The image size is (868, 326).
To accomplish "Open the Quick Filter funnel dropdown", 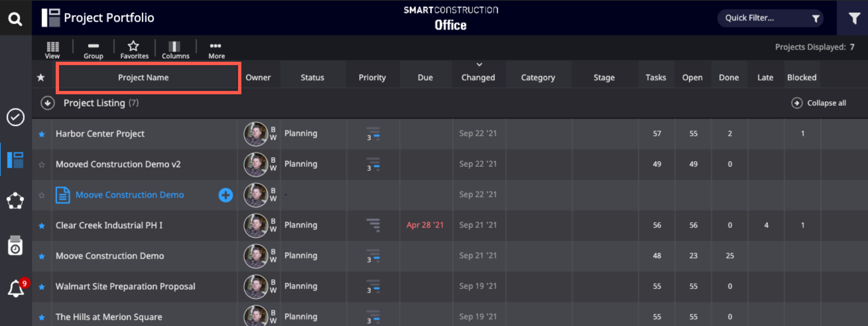I will click(x=815, y=18).
